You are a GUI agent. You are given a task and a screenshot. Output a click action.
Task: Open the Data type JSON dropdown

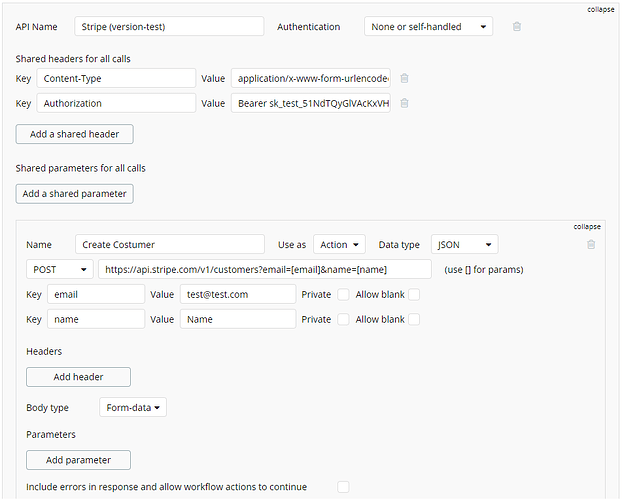pyautogui.click(x=464, y=245)
